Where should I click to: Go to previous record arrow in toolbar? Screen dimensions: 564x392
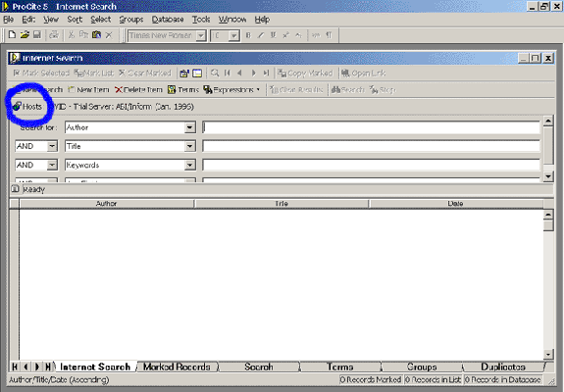pos(240,73)
